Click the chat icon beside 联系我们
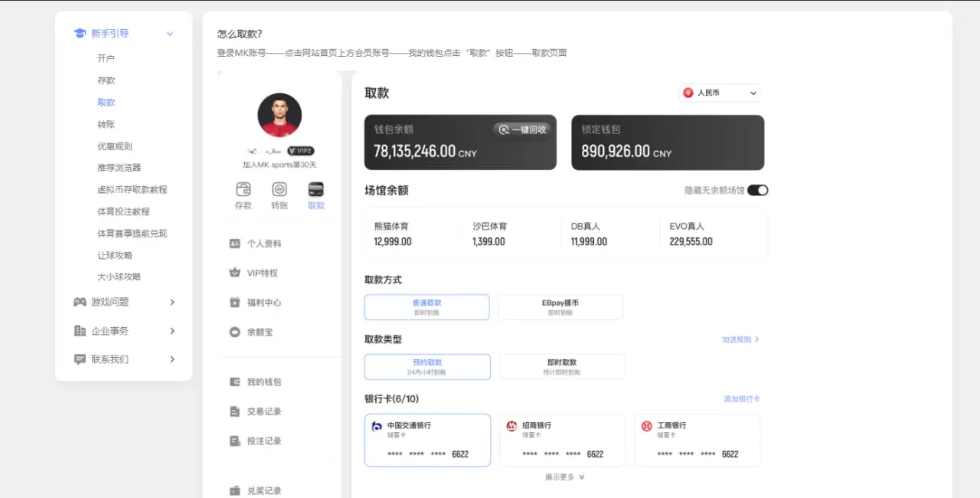 [80, 359]
